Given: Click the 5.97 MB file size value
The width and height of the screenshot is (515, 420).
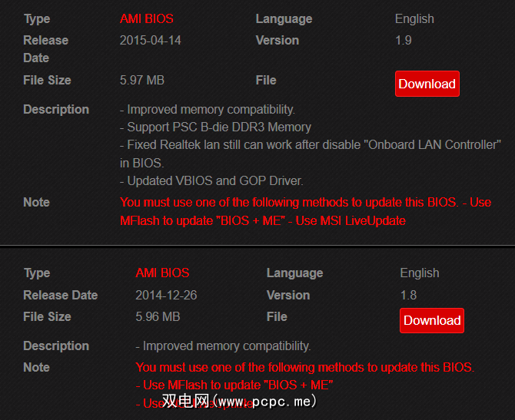Looking at the screenshot, I should [142, 81].
